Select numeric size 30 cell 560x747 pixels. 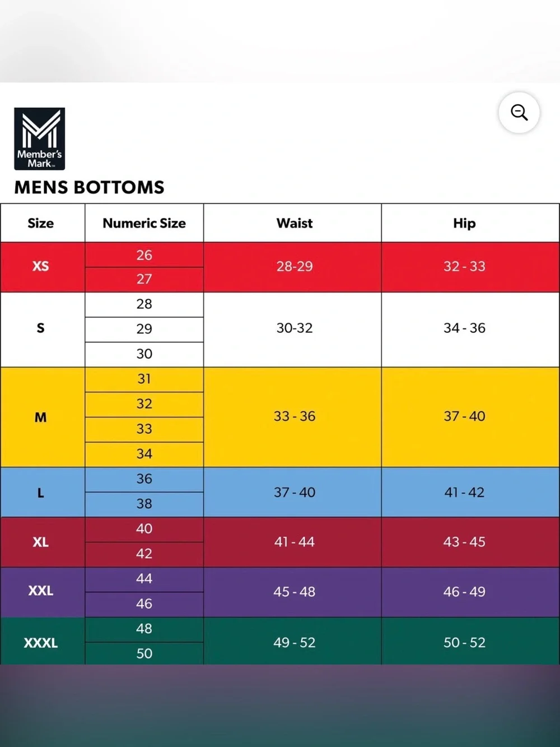tap(144, 354)
